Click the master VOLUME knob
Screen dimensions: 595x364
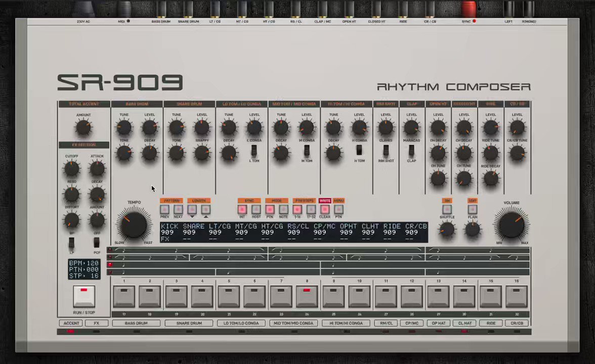(512, 224)
